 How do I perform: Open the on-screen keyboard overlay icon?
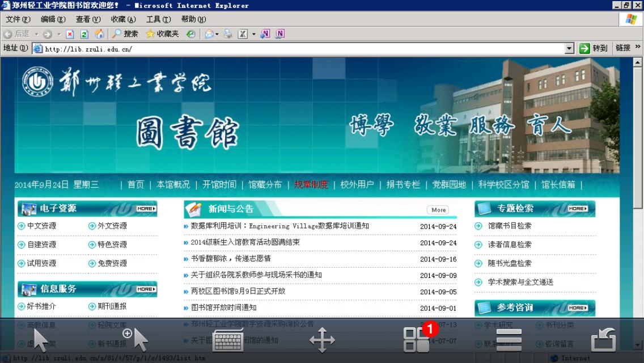pos(228,340)
